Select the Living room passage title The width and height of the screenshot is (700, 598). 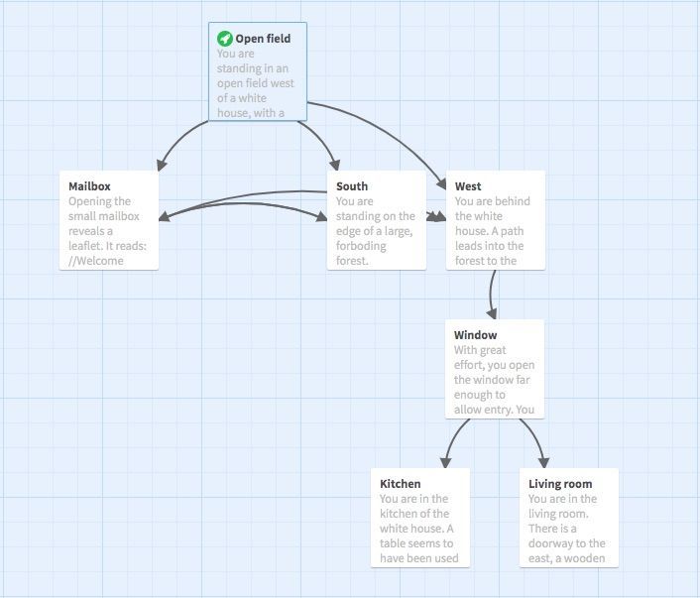tap(560, 484)
